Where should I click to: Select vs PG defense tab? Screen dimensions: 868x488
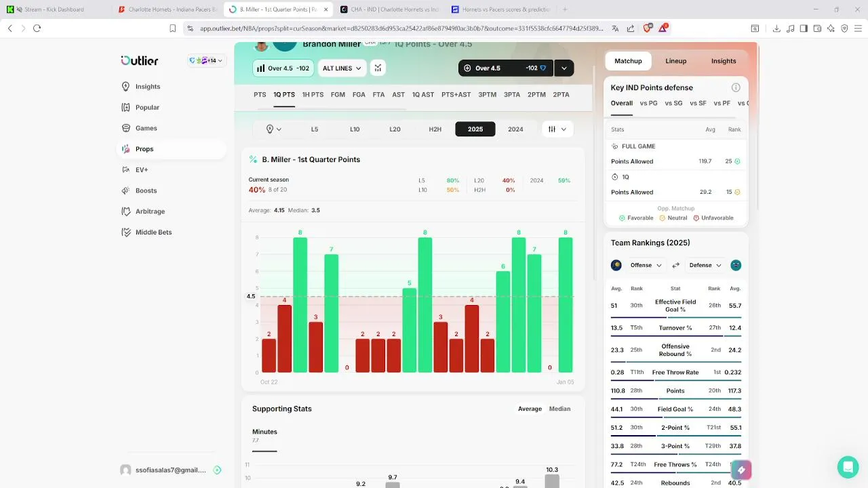[x=648, y=104]
